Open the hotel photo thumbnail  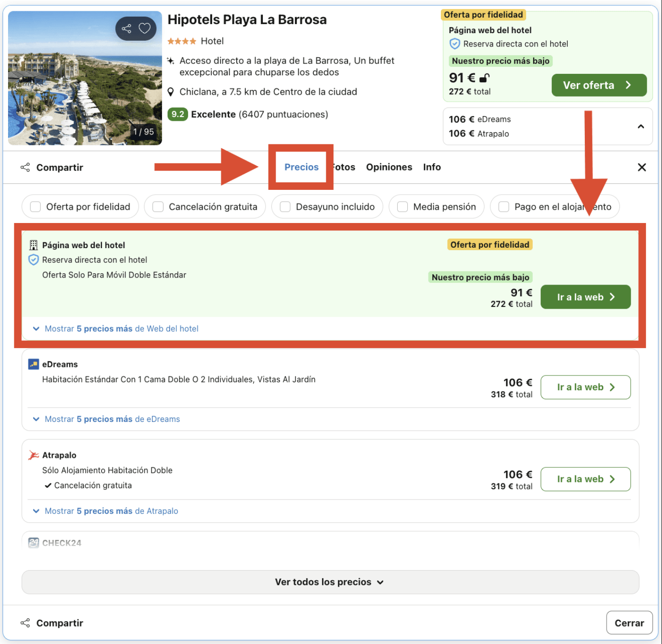[x=85, y=78]
